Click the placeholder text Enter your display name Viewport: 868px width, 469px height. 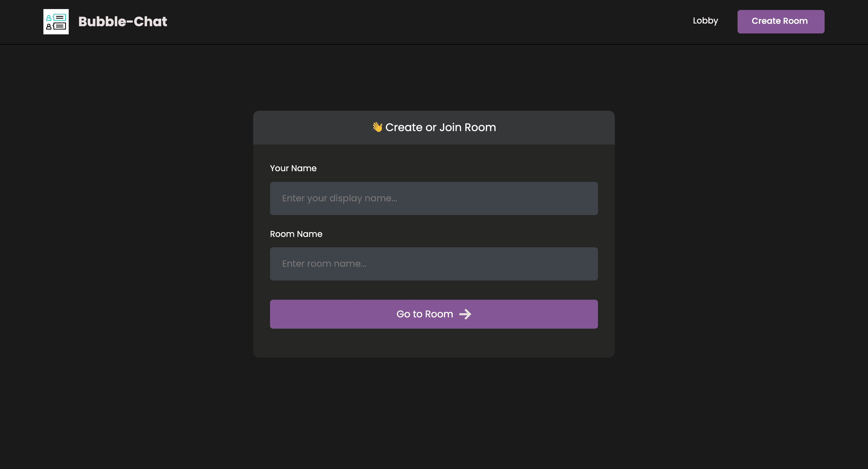339,198
